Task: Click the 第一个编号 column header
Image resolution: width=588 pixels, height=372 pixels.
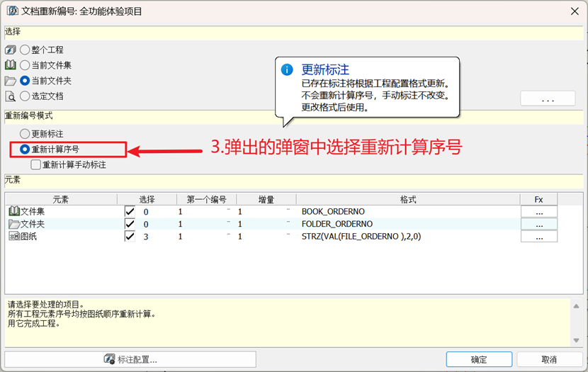Action: coord(207,199)
